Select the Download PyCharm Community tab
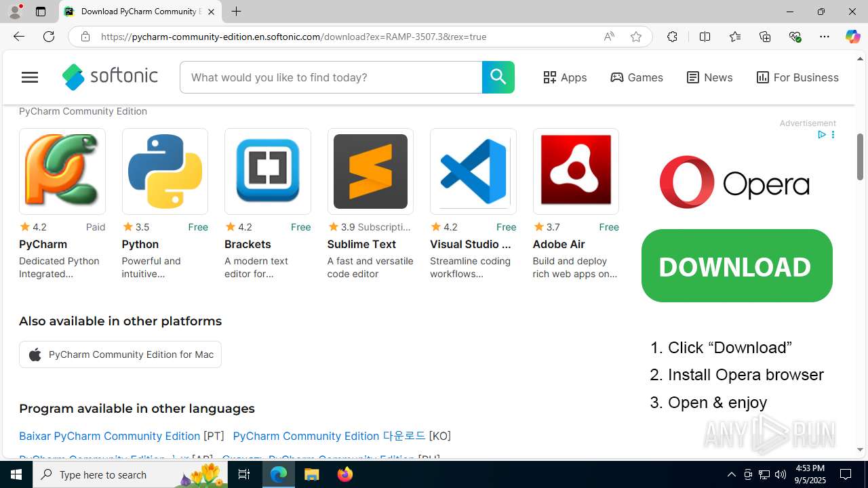This screenshot has width=868, height=488. tap(140, 12)
